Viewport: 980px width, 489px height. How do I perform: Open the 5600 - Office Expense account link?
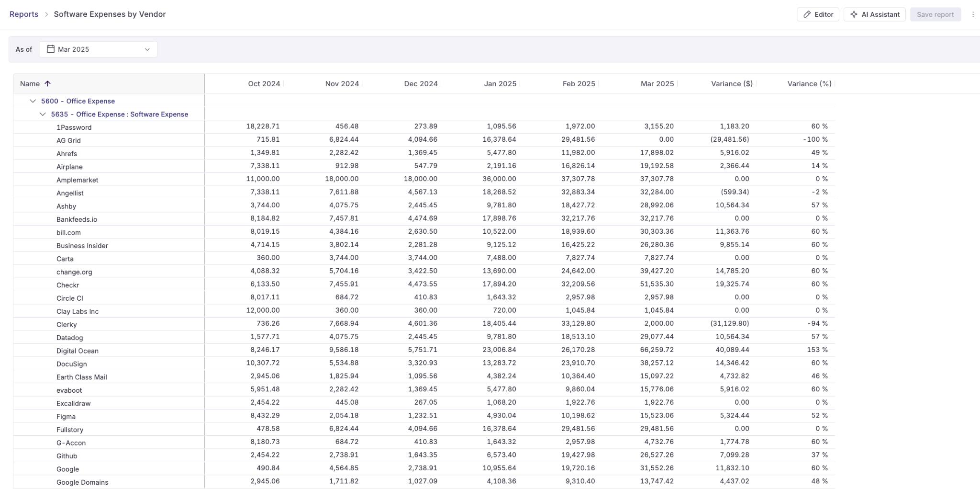[78, 101]
